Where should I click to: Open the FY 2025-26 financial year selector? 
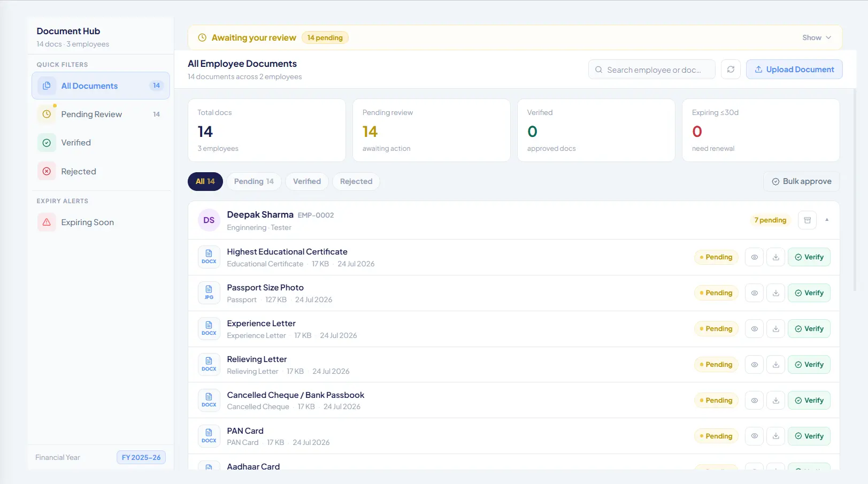141,458
